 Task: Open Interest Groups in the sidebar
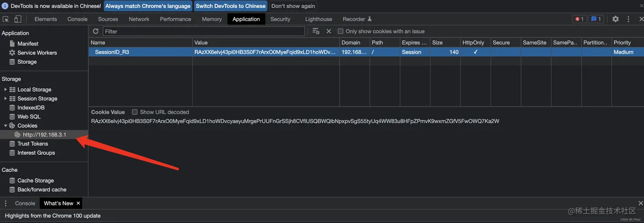click(x=36, y=153)
